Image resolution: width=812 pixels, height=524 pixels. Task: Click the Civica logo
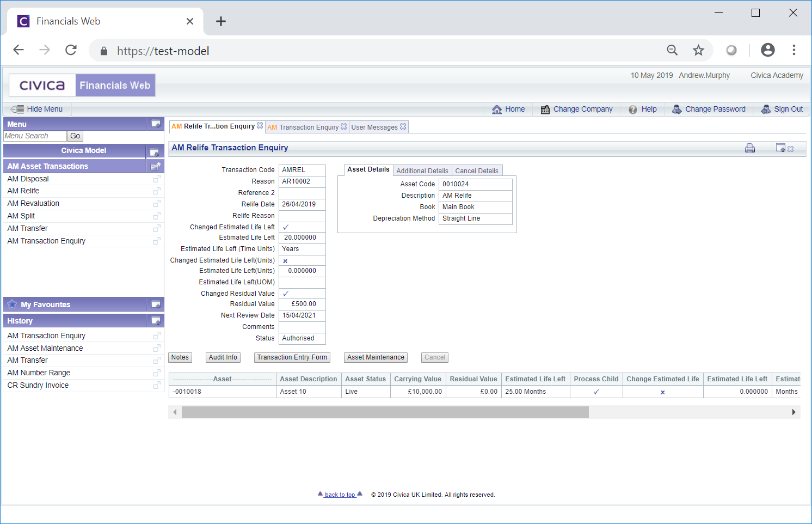[x=42, y=86]
